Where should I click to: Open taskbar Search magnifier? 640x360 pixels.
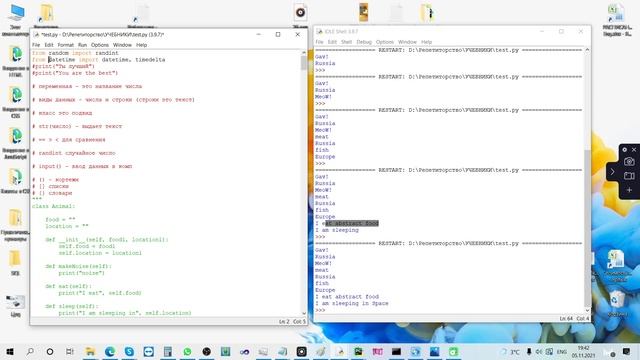[x=30, y=351]
